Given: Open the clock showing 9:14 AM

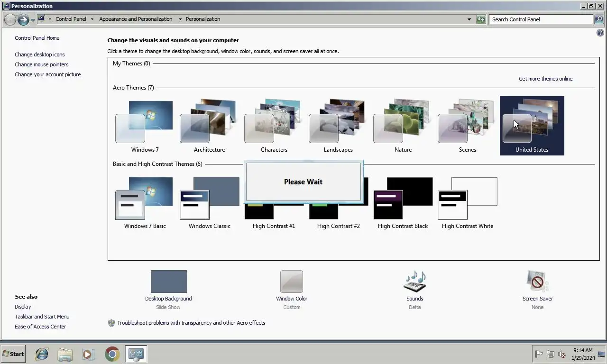Looking at the screenshot, I should 583,354.
